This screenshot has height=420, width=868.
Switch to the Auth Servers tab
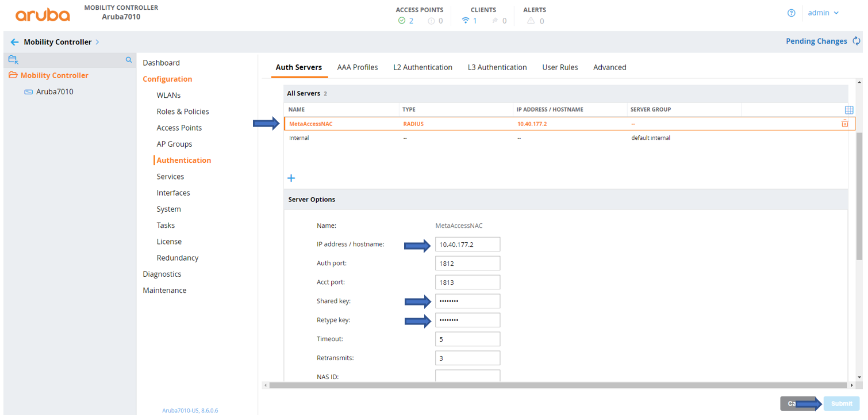[298, 67]
